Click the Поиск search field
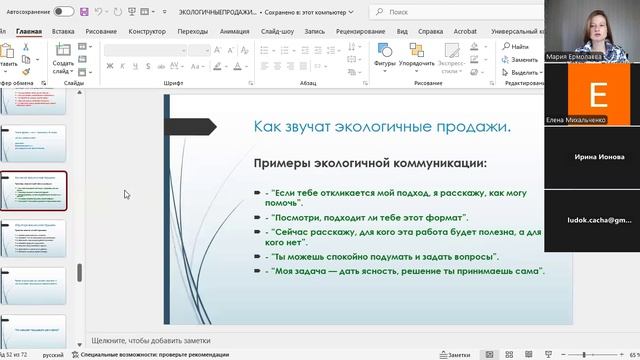640x360 pixels. tap(456, 12)
